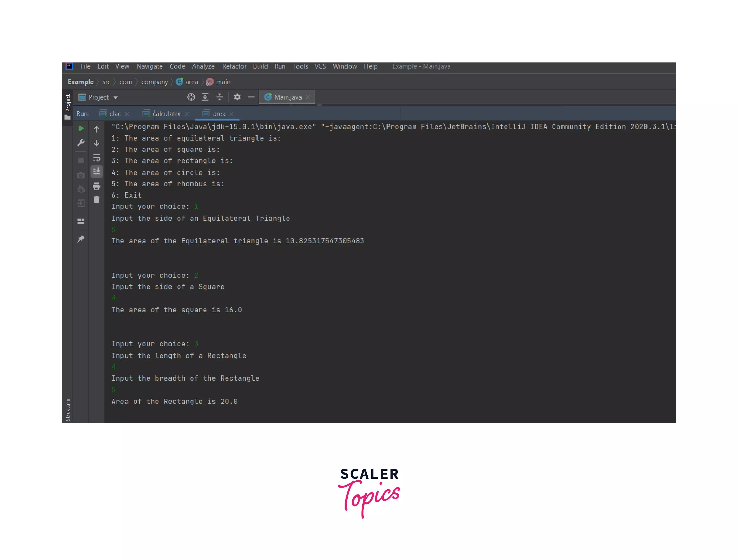Collapse all nodes in the Project panel
The height and width of the screenshot is (560, 738).
[220, 97]
